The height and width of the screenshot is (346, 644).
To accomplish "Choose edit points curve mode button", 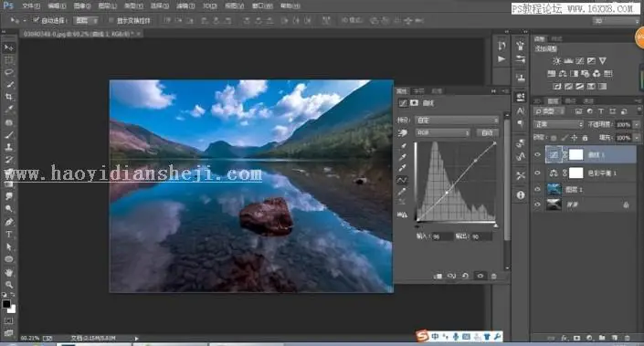I will [403, 180].
